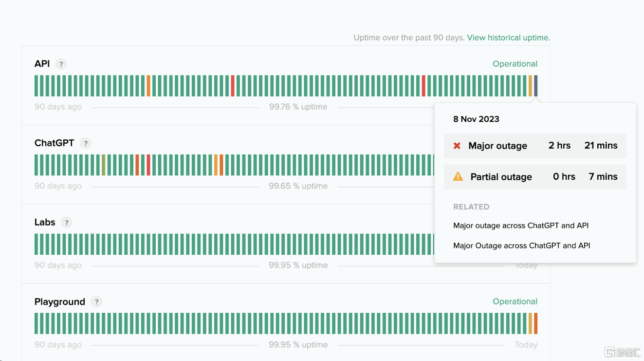Click the yellow bar in ChatGPT uptime row
Screen dimensions: 644x361
(216, 165)
